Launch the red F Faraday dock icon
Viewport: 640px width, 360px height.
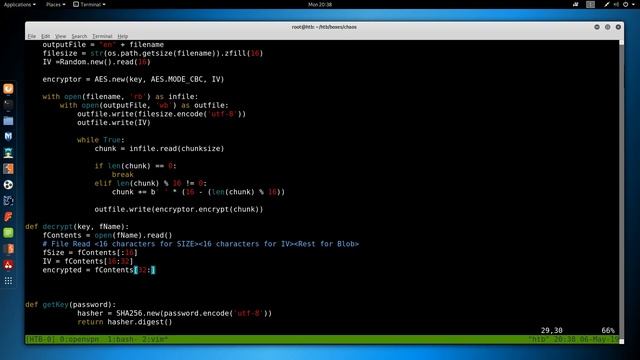[x=8, y=217]
